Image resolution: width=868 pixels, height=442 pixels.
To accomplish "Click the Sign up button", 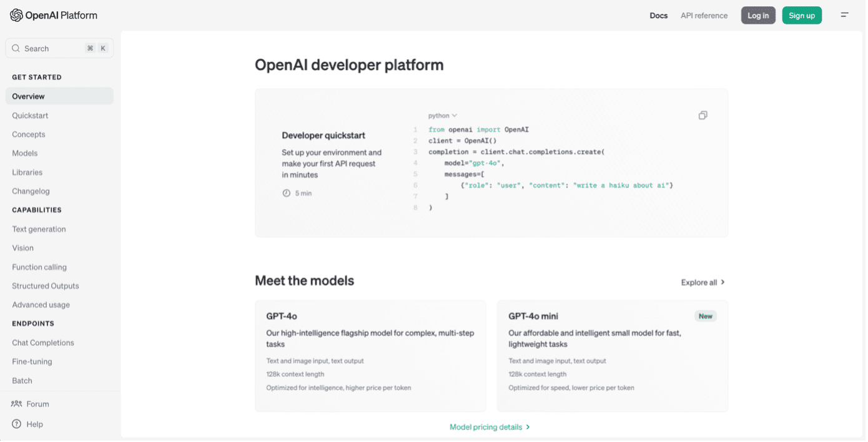I will 802,16.
